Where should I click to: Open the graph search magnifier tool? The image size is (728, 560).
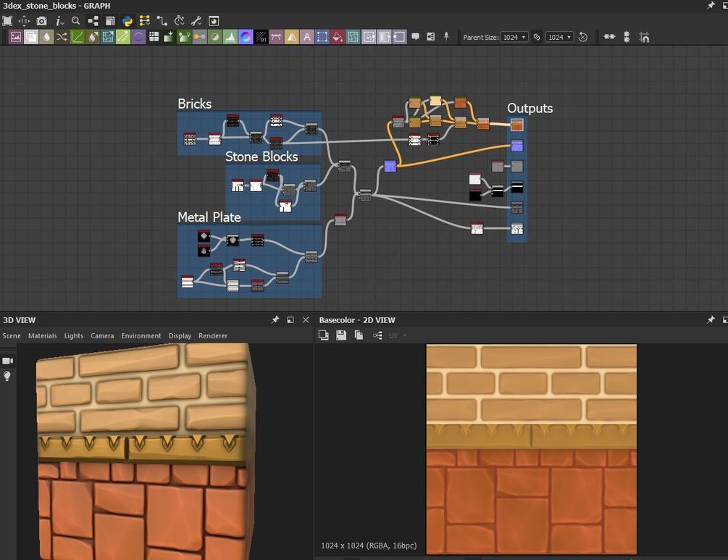[x=75, y=21]
